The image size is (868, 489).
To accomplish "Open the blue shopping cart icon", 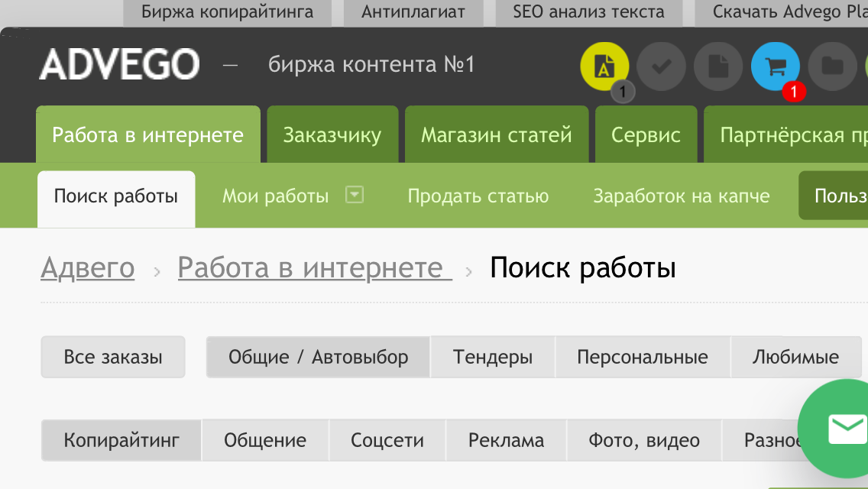I will (776, 66).
